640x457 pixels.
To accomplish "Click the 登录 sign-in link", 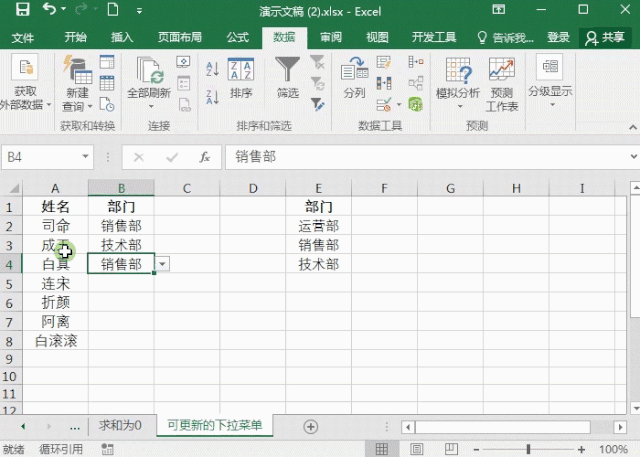I will click(x=558, y=37).
